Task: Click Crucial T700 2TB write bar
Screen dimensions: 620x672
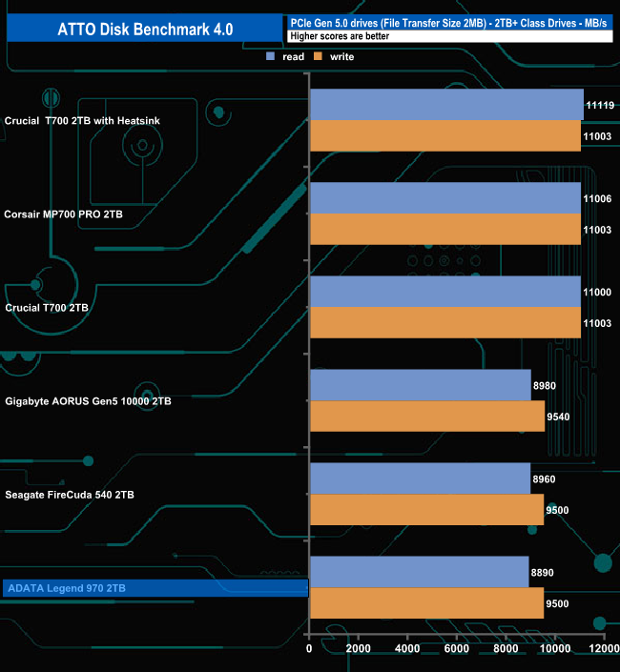Action: pos(445,323)
